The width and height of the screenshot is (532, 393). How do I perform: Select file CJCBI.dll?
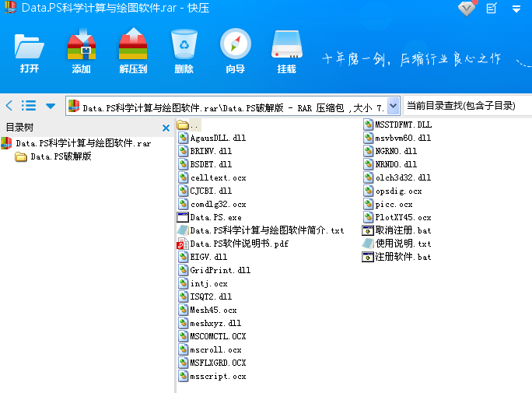coord(205,191)
